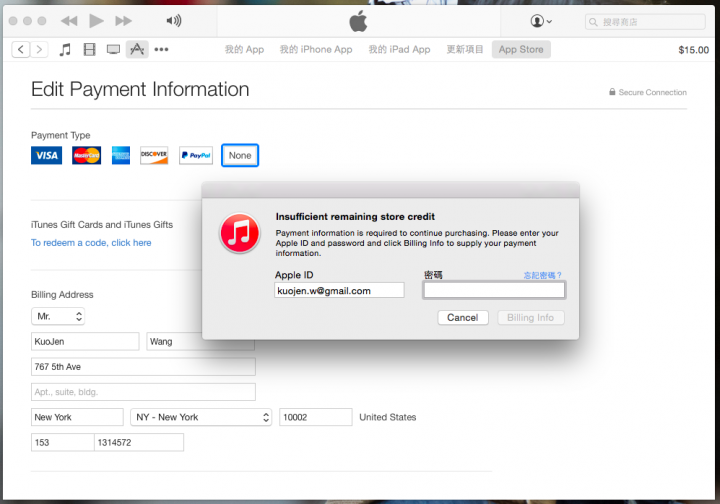The height and width of the screenshot is (504, 720).
Task: Go forward with the right chevron
Action: pos(39,49)
